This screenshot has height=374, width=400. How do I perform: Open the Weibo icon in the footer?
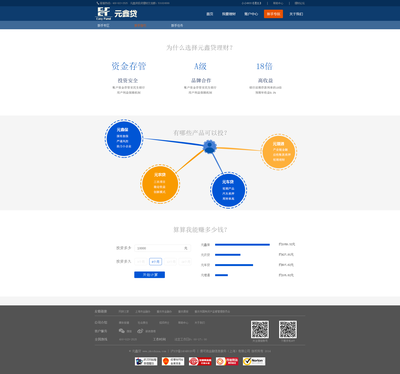pos(140,331)
